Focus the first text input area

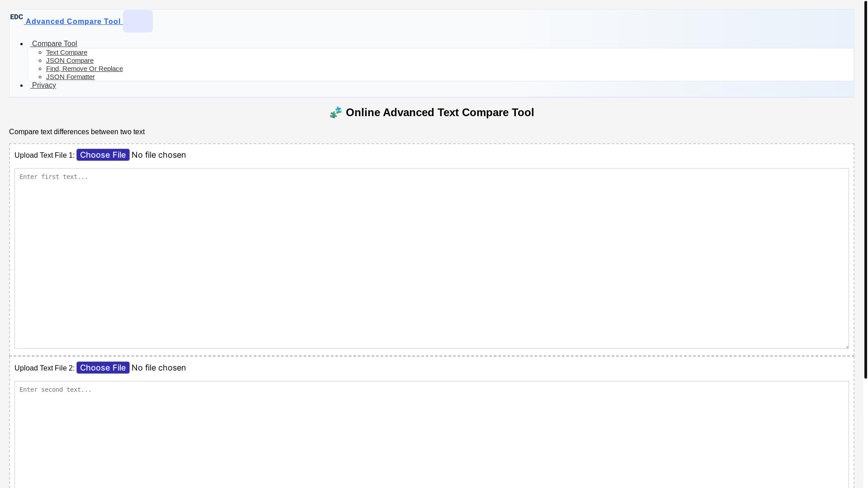tap(432, 258)
